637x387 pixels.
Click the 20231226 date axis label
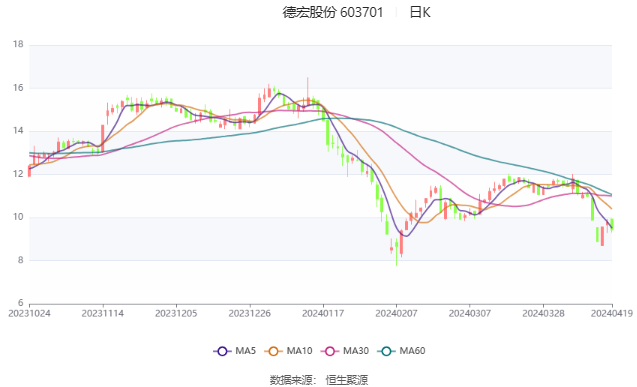click(x=249, y=313)
